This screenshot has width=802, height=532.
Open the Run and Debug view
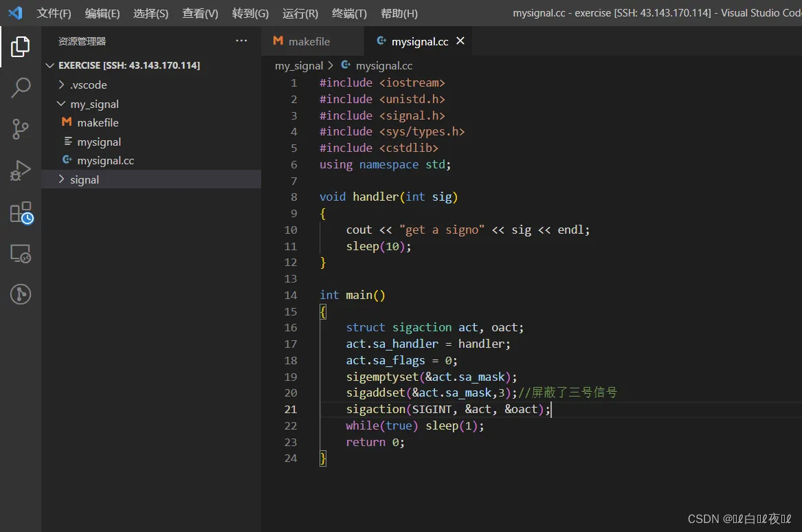click(21, 170)
